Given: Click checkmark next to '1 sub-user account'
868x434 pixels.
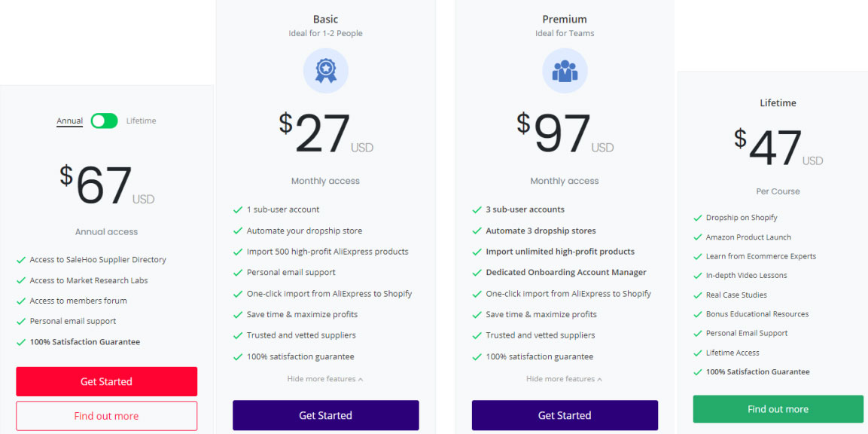Looking at the screenshot, I should click(238, 209).
